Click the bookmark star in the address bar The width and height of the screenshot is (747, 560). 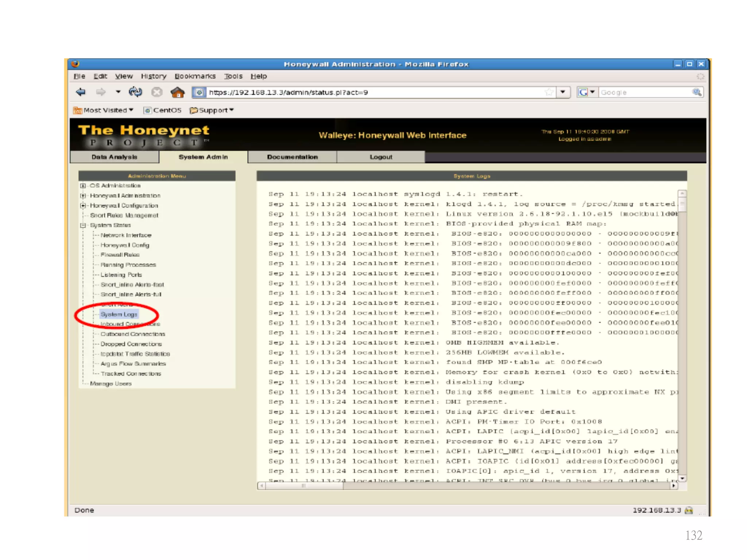tap(549, 92)
